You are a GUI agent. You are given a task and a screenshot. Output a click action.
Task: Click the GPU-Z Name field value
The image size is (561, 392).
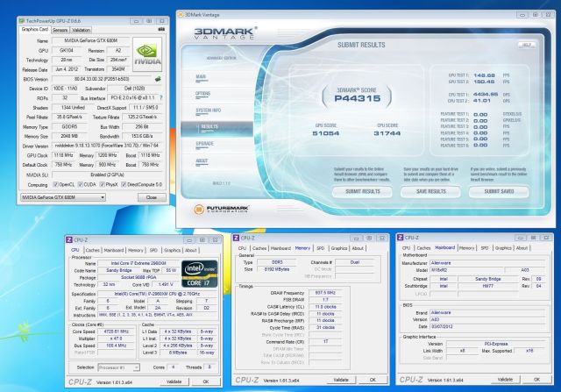(91, 41)
